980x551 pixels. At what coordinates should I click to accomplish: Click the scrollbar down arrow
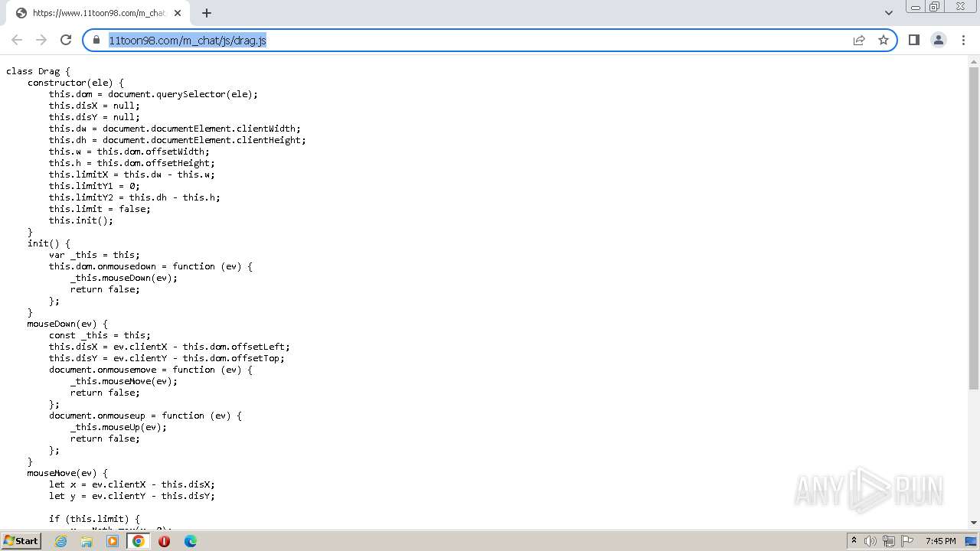click(974, 523)
